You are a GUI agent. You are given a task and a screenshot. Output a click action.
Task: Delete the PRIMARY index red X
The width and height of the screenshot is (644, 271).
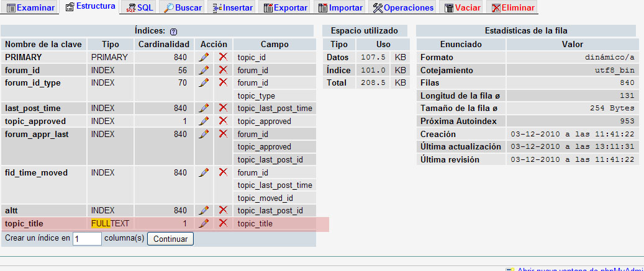223,56
